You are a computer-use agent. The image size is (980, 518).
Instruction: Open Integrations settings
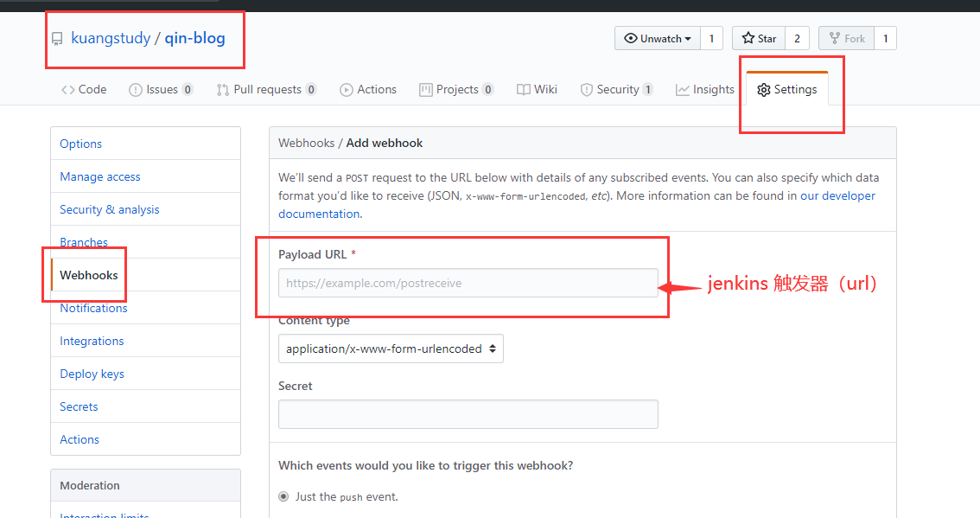pyautogui.click(x=146, y=341)
